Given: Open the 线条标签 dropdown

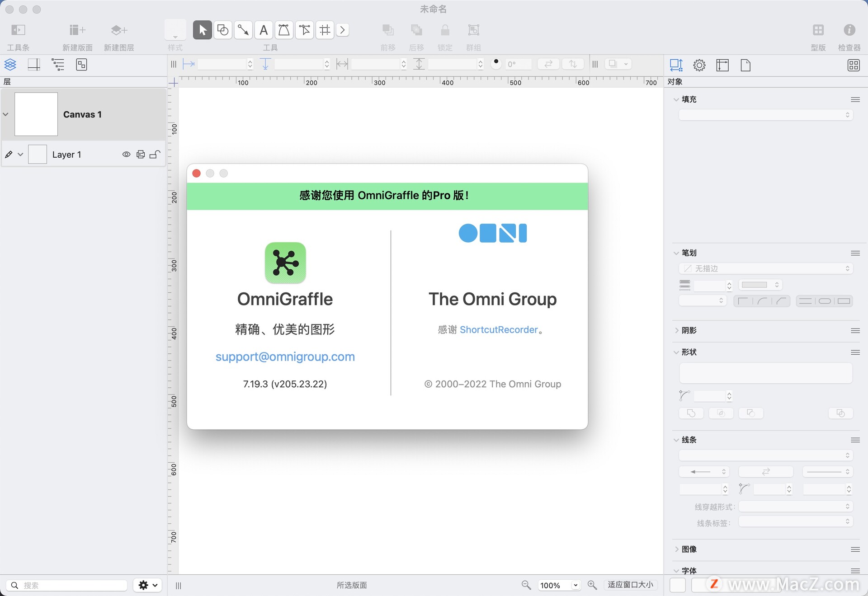Looking at the screenshot, I should pyautogui.click(x=796, y=522).
